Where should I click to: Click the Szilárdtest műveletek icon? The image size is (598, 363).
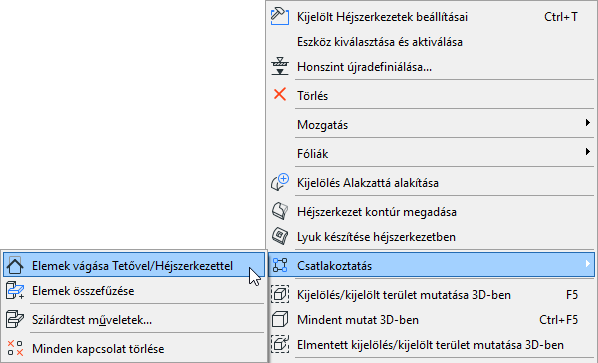click(x=15, y=320)
